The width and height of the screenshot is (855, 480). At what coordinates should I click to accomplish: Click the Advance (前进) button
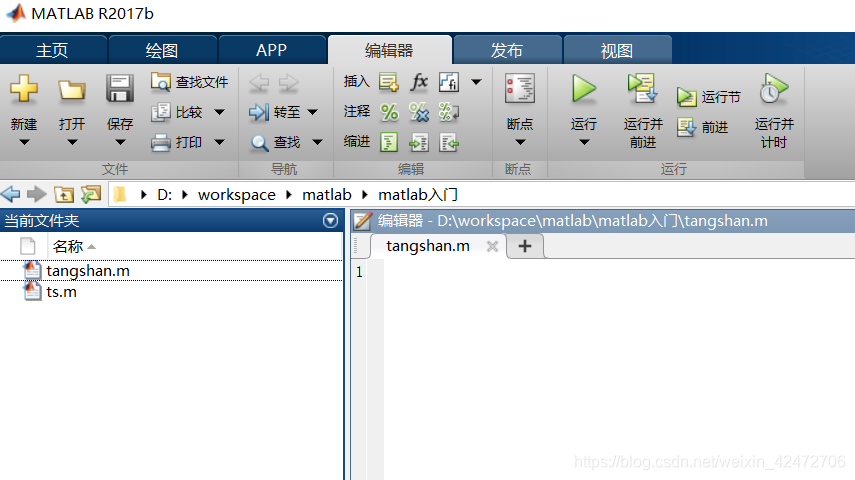click(x=702, y=127)
